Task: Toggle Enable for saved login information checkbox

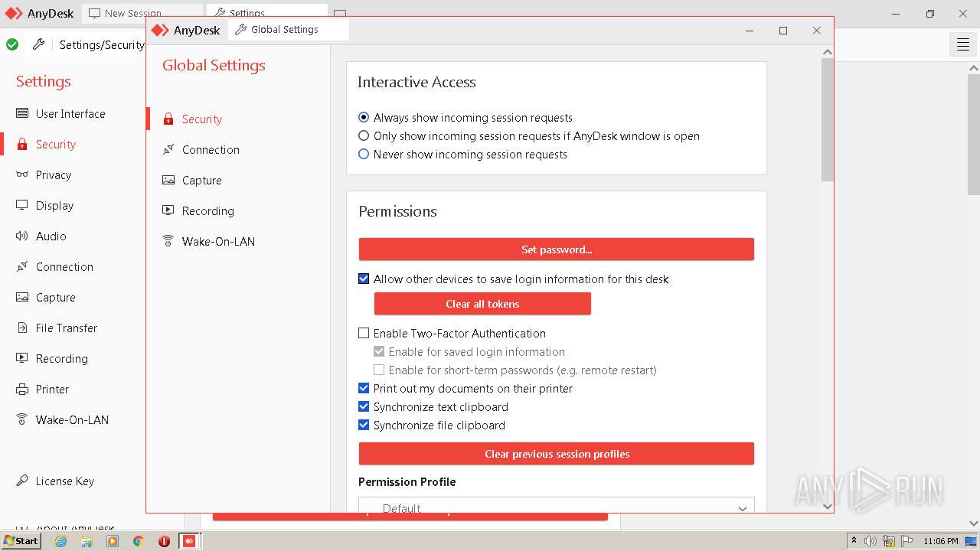Action: click(379, 351)
